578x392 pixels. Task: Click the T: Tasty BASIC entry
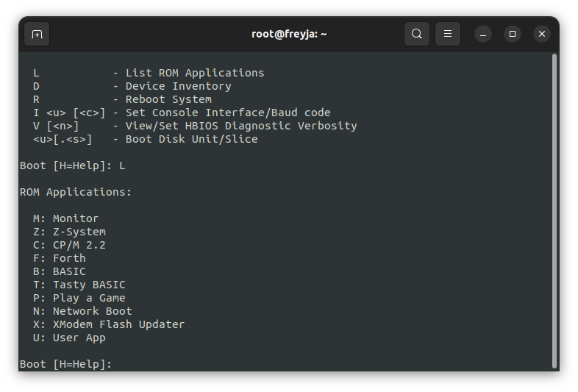pos(79,285)
